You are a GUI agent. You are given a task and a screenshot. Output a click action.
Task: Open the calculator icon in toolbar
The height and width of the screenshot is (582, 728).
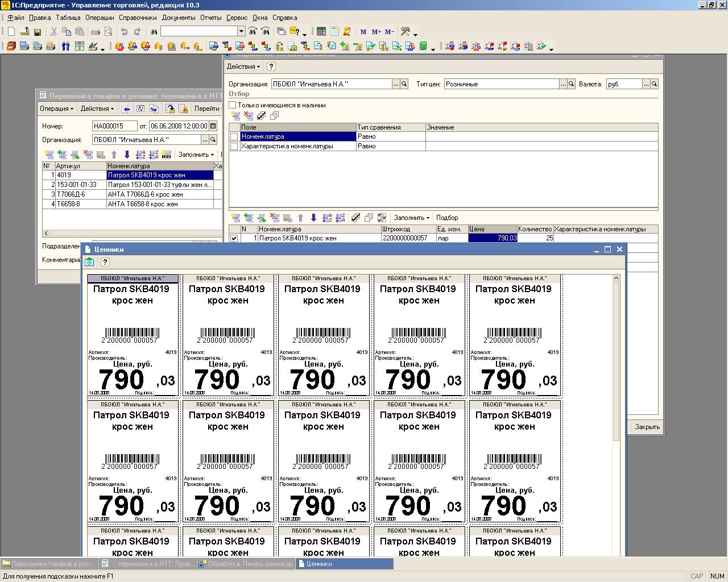click(321, 32)
